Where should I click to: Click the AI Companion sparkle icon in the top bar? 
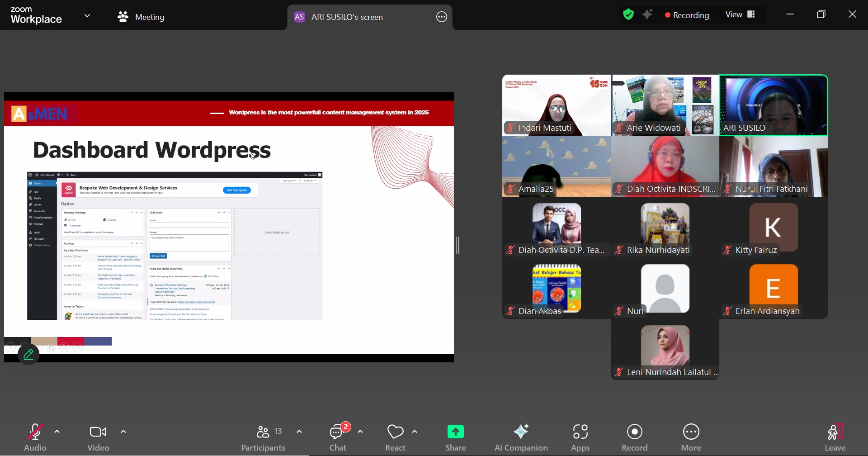[648, 14]
